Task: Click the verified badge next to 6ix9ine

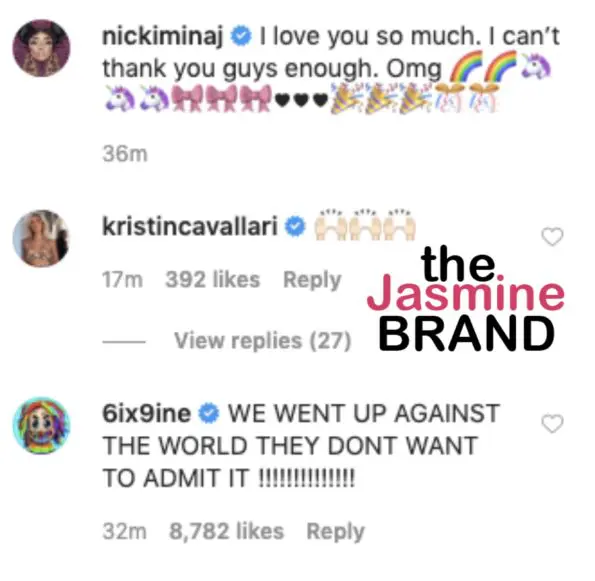Action: pyautogui.click(x=209, y=413)
